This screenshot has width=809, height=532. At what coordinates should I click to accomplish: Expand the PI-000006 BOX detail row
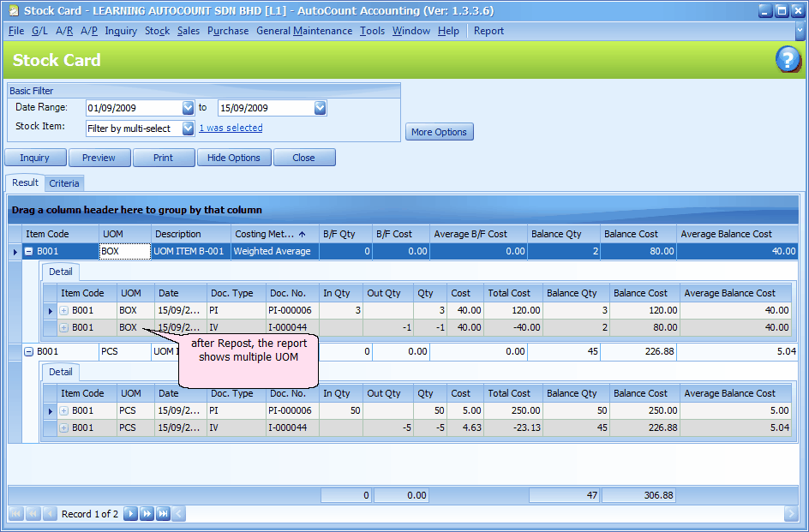pyautogui.click(x=64, y=311)
